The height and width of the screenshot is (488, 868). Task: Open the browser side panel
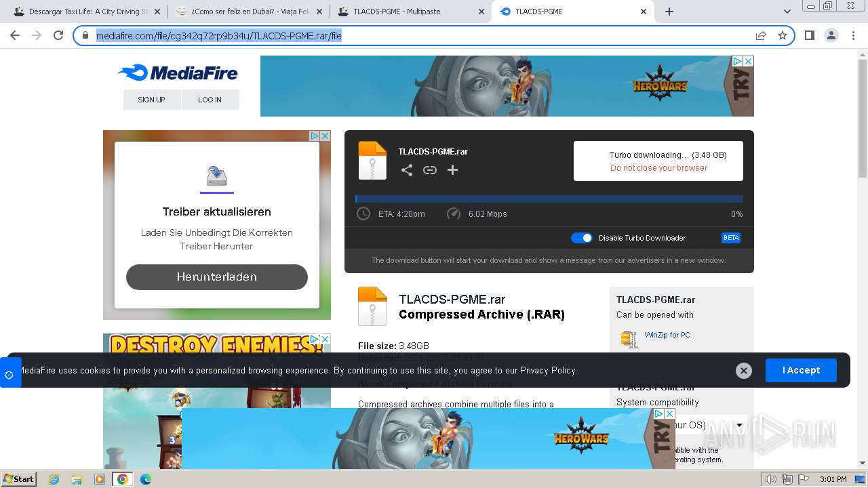click(x=809, y=35)
